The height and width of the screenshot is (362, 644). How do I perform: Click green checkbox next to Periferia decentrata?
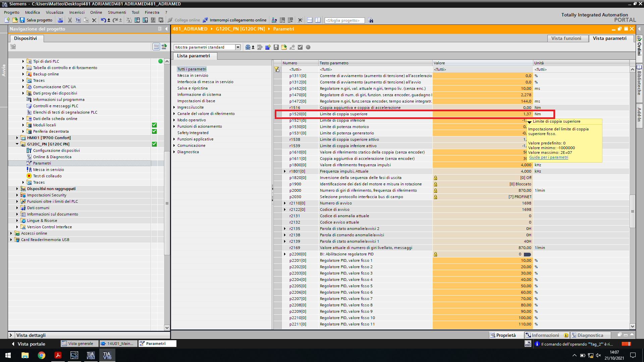(x=154, y=131)
